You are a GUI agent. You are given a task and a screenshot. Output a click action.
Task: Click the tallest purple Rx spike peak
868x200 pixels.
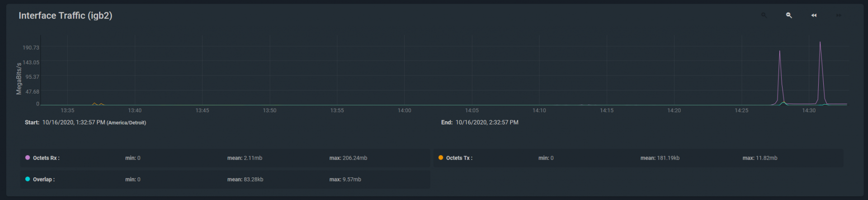(x=820, y=43)
